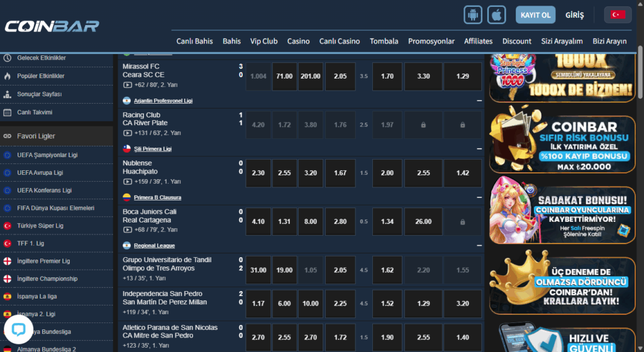Viewport: 644px width, 352px height.
Task: Click the KAYIT OL register button
Action: 536,14
